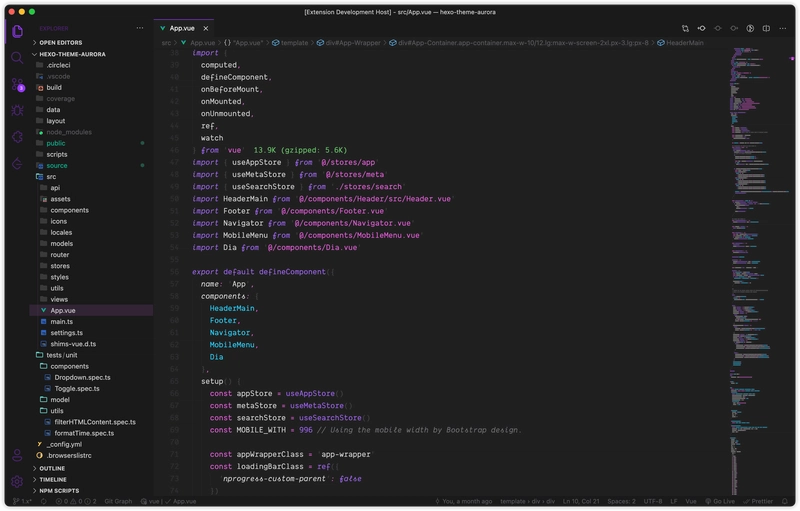Open Source Control view with badge
This screenshot has height=511, width=800.
[18, 85]
